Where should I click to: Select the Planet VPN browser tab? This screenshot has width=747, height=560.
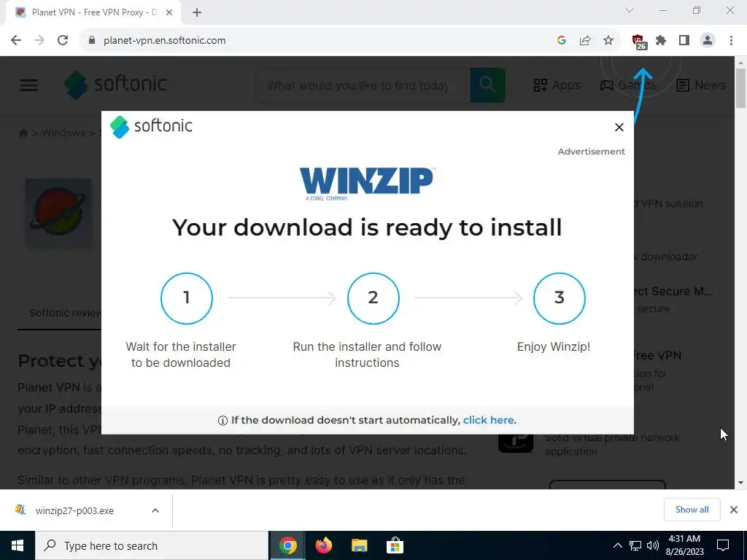(x=93, y=12)
